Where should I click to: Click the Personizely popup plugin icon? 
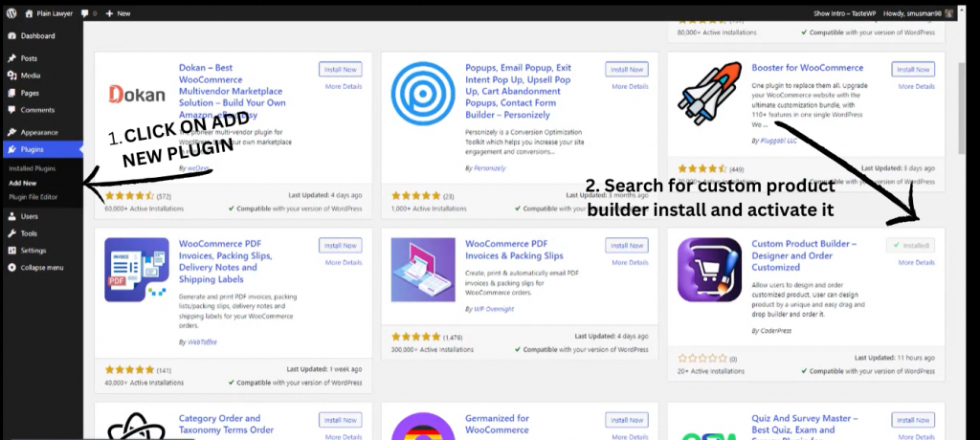pyautogui.click(x=423, y=94)
